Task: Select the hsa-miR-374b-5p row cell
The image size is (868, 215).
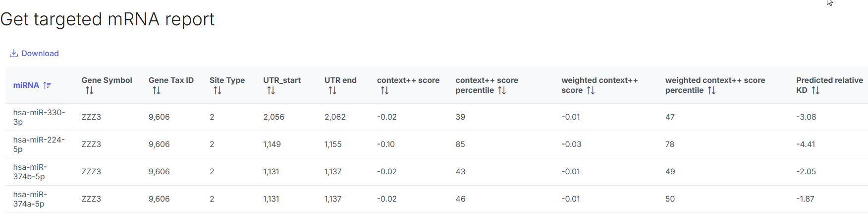Action: [30, 172]
